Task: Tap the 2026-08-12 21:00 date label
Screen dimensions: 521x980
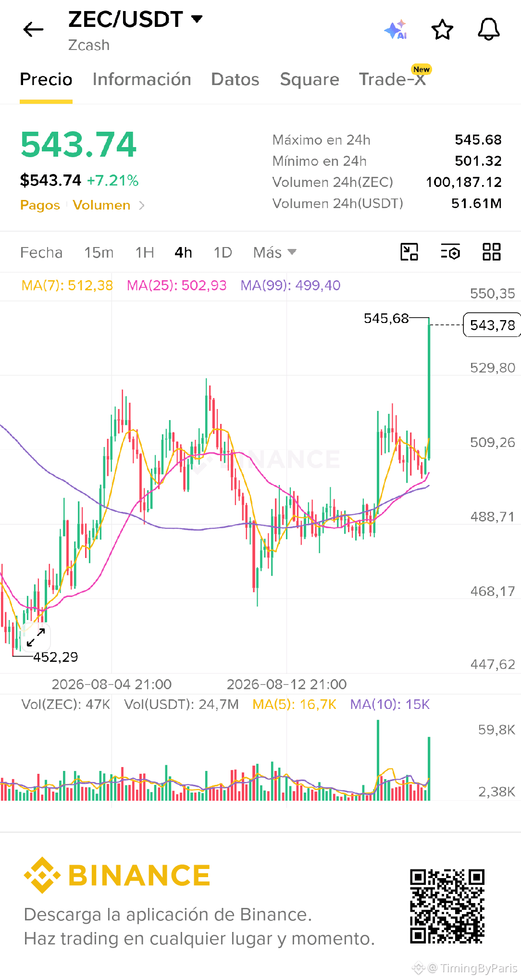Action: pyautogui.click(x=286, y=684)
